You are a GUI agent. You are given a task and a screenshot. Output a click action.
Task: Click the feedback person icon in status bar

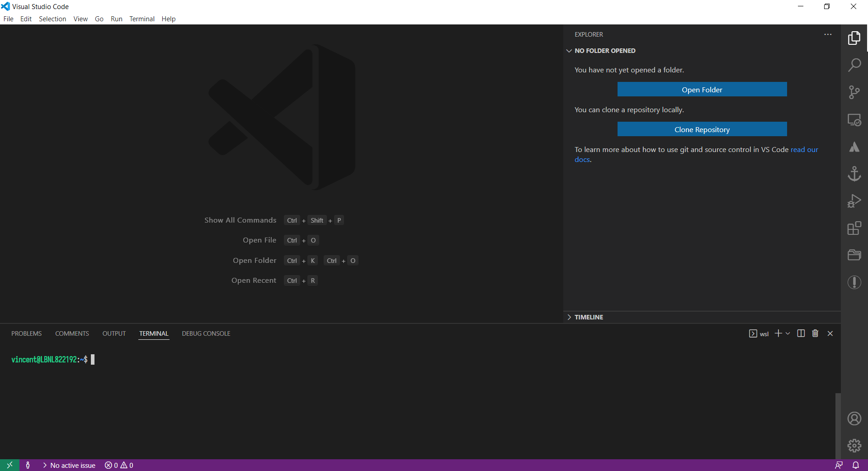(839, 465)
